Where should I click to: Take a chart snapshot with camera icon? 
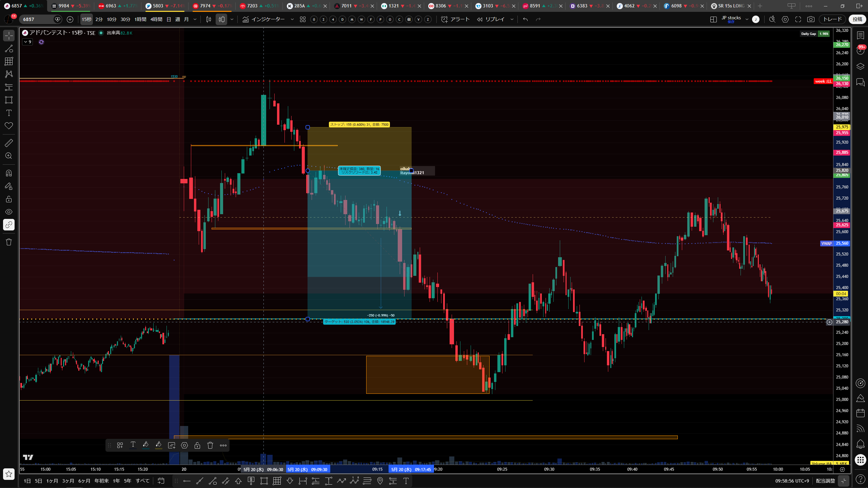pos(811,19)
